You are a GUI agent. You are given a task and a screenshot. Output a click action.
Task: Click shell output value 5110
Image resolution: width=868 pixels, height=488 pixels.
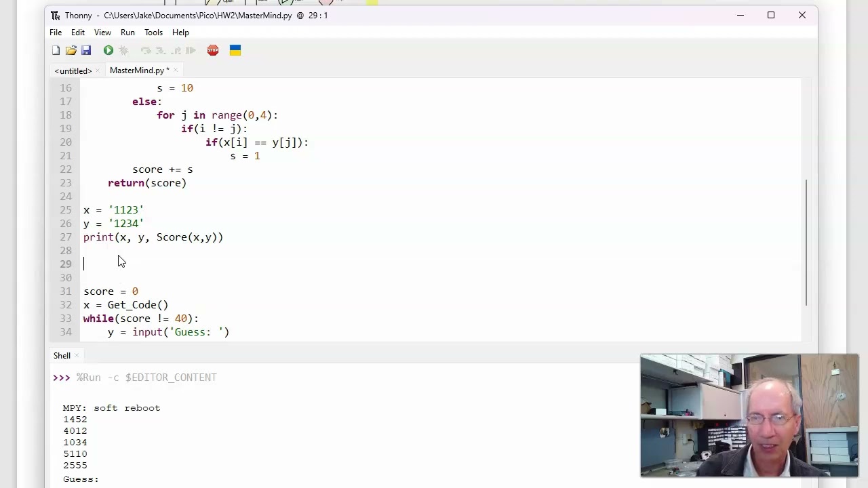coord(75,454)
